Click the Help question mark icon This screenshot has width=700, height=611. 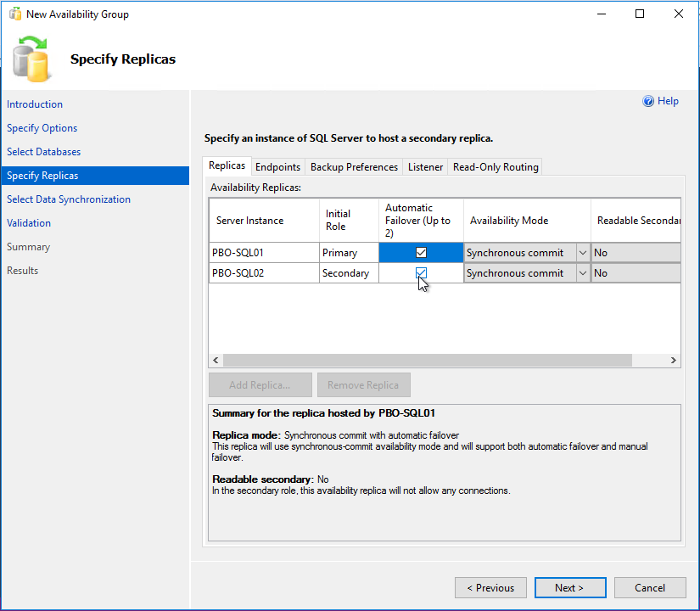tap(649, 101)
